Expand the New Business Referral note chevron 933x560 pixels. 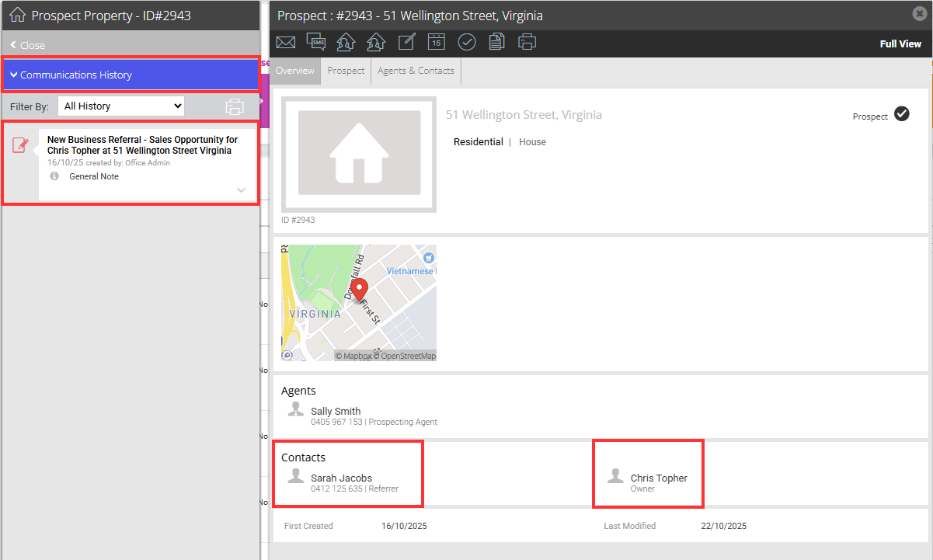point(242,190)
